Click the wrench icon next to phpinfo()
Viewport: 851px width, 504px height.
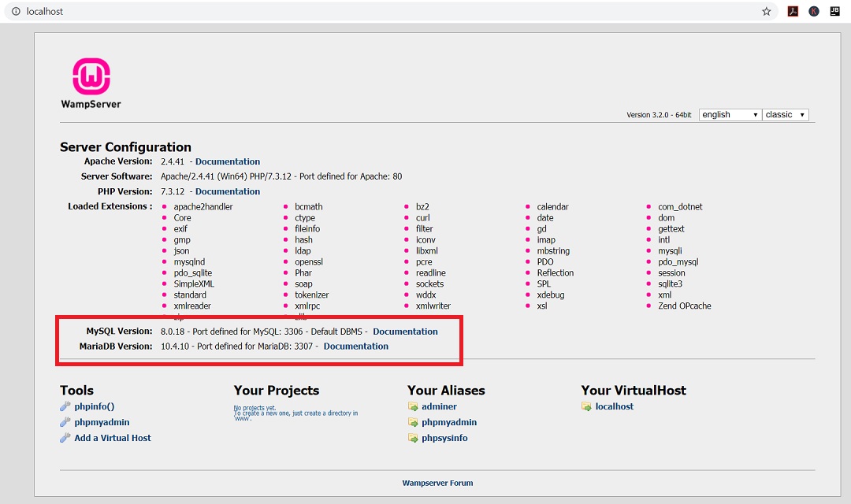click(65, 406)
